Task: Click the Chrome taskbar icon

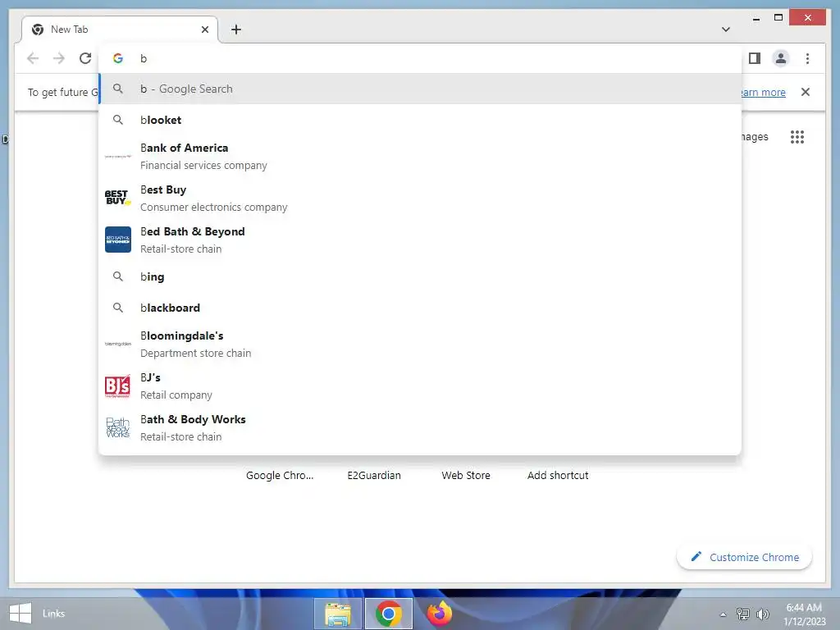Action: pyautogui.click(x=389, y=614)
